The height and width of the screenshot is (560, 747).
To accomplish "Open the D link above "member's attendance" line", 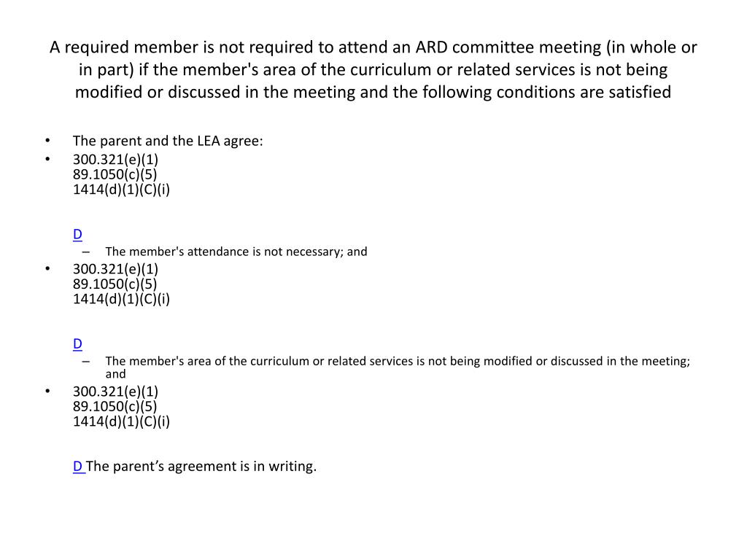I will coord(77,234).
